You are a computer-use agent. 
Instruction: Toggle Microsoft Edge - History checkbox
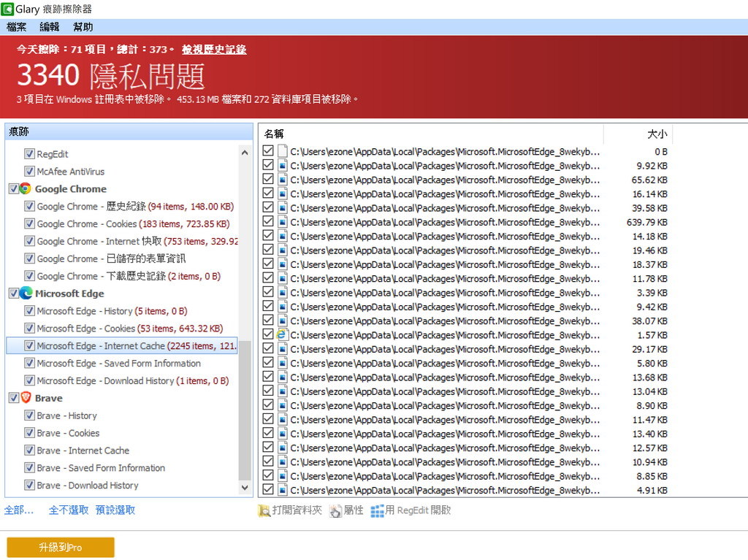[x=29, y=310]
